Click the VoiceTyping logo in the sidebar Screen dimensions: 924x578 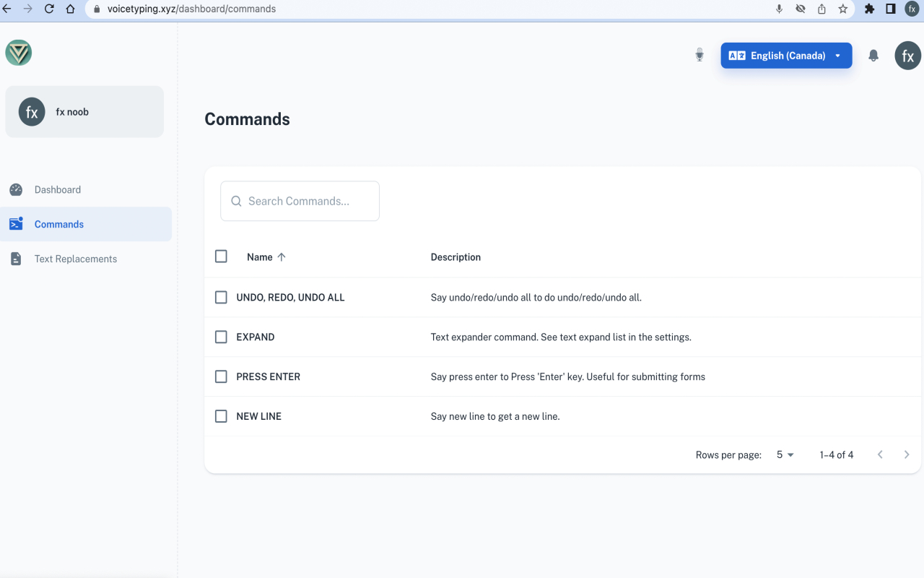tap(19, 53)
